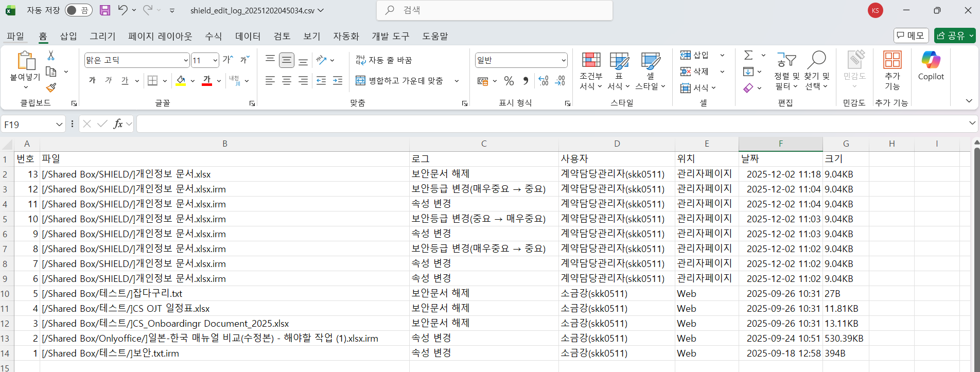Image resolution: width=980 pixels, height=372 pixels.
Task: Apply comma style number format
Action: pyautogui.click(x=526, y=81)
